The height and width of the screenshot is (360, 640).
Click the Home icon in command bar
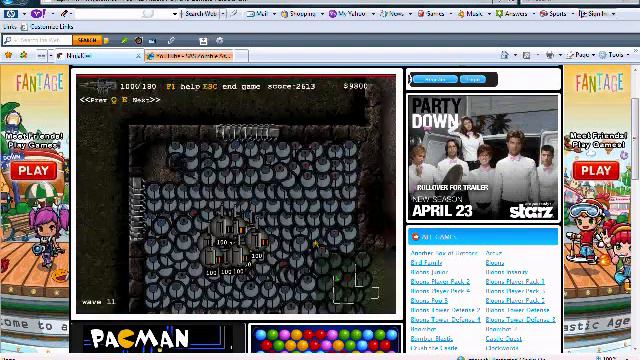505,55
